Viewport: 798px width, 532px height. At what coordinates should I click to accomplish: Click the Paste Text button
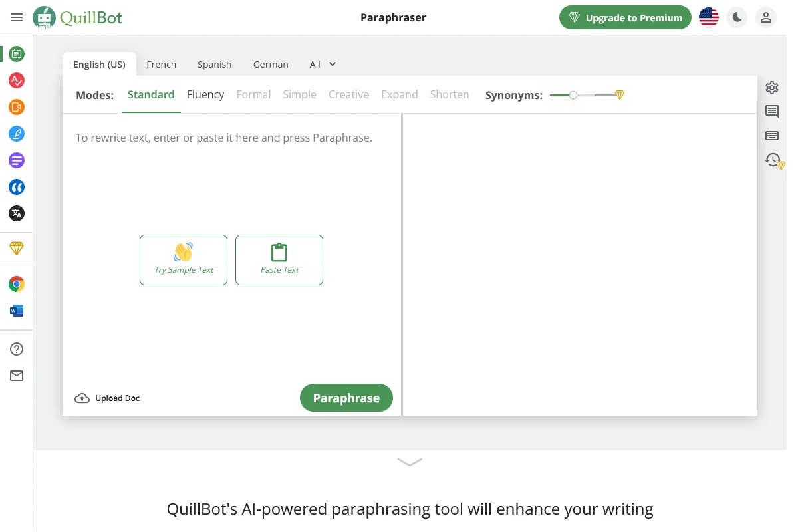pos(279,260)
